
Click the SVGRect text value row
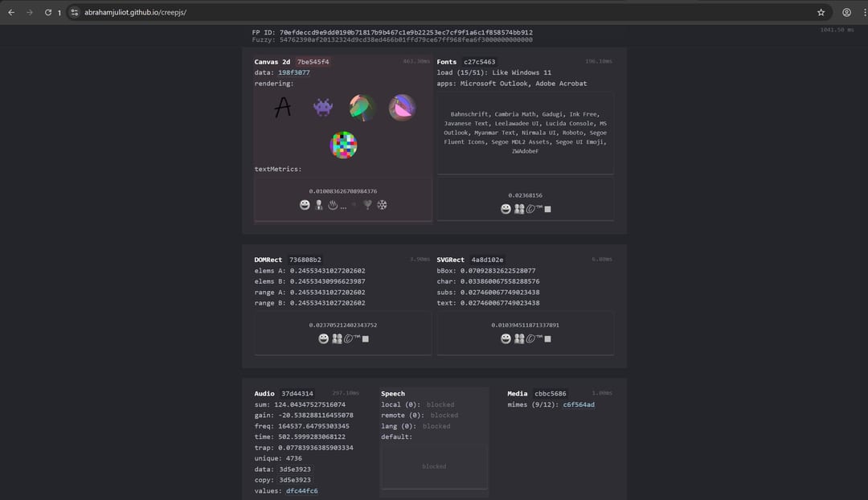(489, 303)
